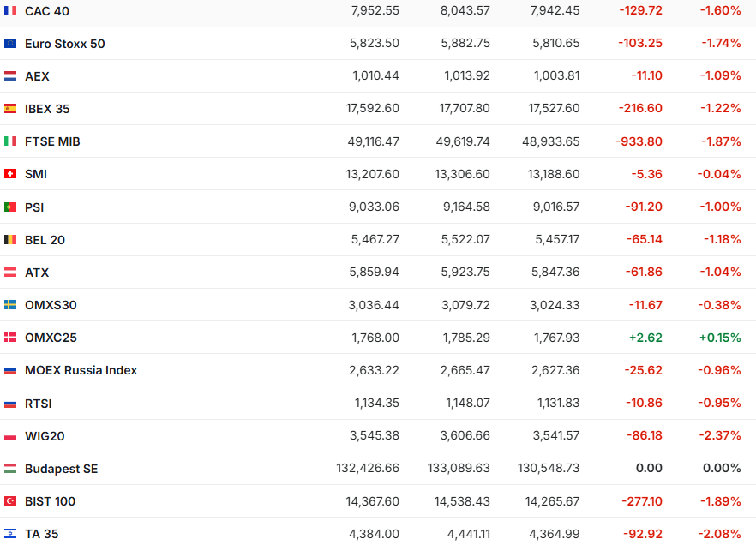Click the Turkey flag icon beside BIST 100
Image resolution: width=756 pixels, height=545 pixels.
coord(10,501)
